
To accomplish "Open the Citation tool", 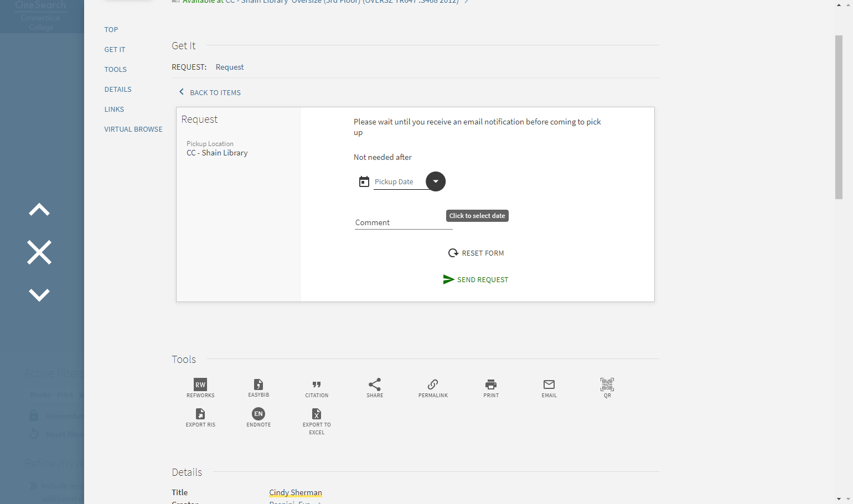I will (x=317, y=388).
